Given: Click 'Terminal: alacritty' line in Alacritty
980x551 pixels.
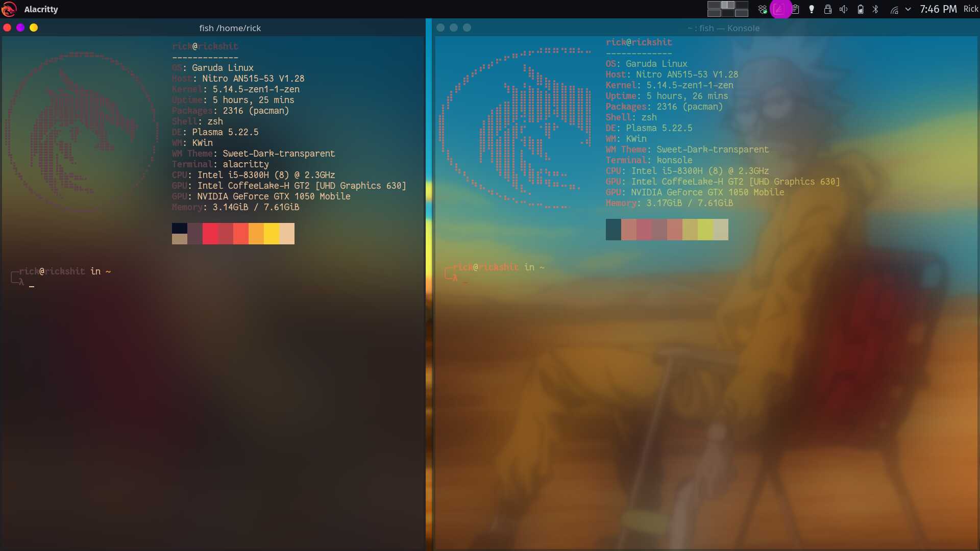Looking at the screenshot, I should 220,164.
